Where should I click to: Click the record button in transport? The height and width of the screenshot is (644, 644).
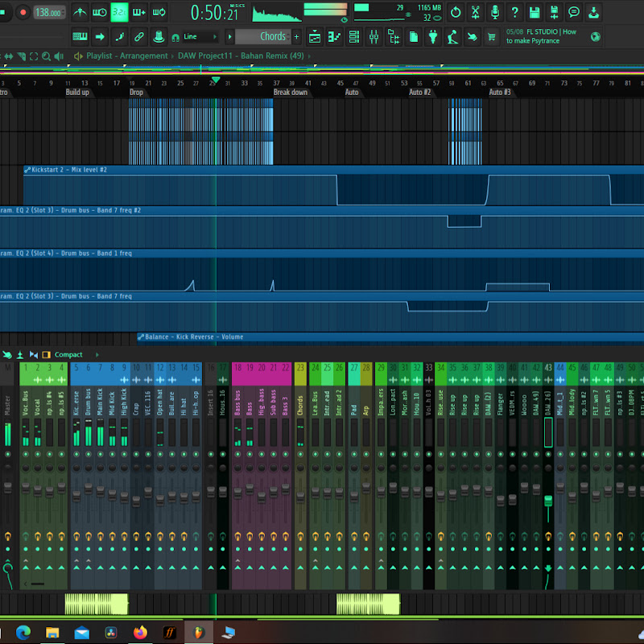pos(23,12)
